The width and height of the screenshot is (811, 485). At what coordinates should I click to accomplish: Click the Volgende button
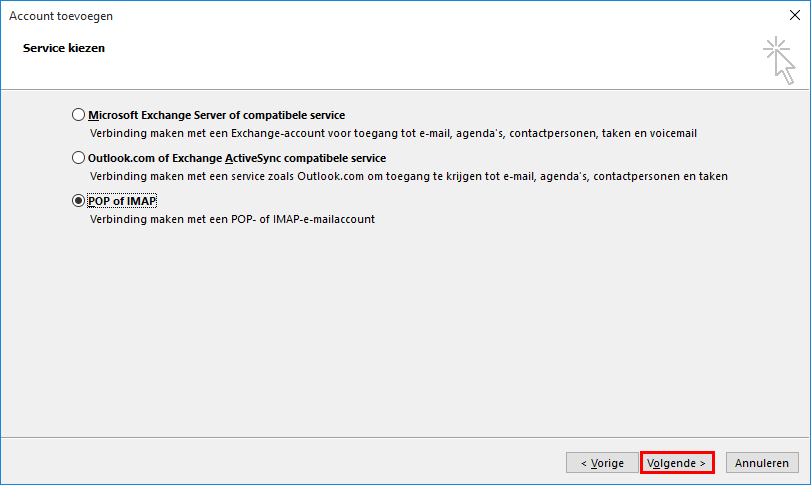[676, 463]
